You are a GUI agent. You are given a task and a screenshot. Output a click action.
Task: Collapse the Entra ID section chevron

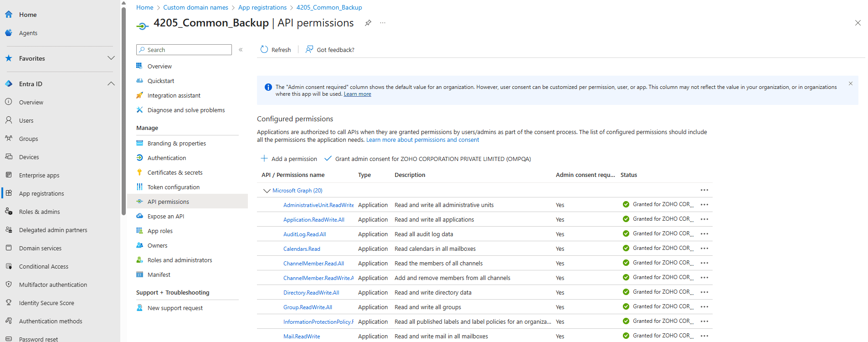tap(111, 83)
